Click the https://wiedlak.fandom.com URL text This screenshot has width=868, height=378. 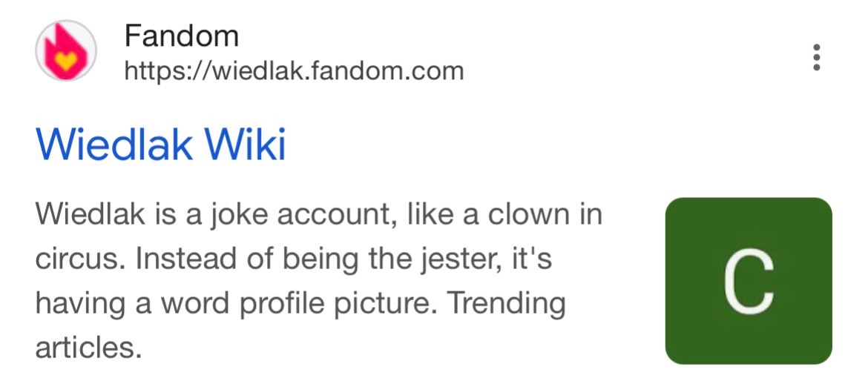[x=294, y=71]
